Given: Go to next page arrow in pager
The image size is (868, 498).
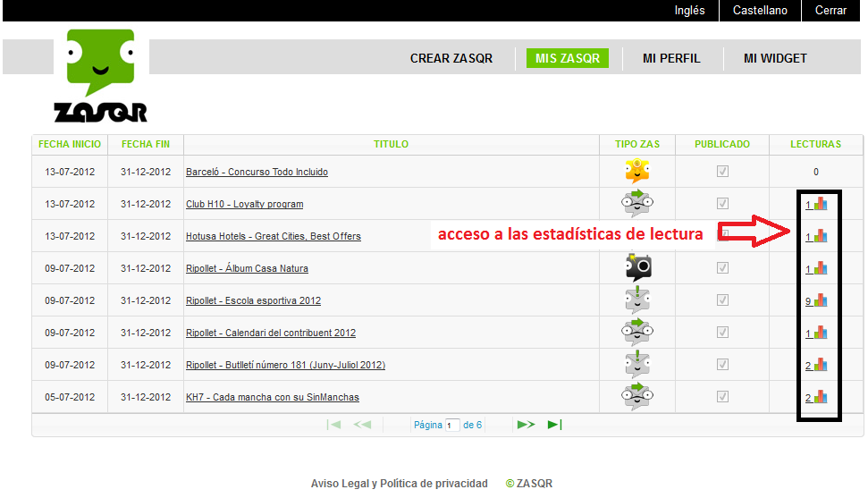Looking at the screenshot, I should [526, 425].
